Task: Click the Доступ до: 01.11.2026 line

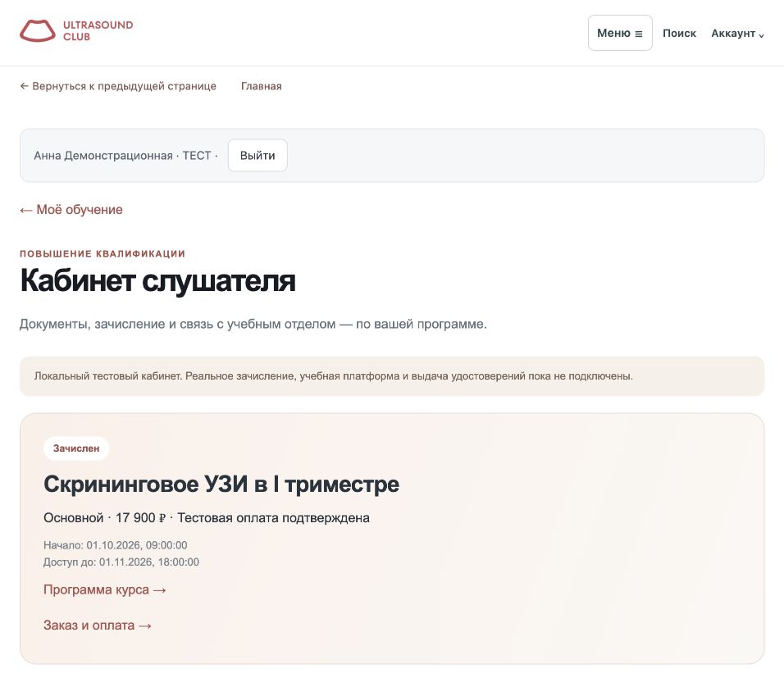Action: click(x=121, y=562)
